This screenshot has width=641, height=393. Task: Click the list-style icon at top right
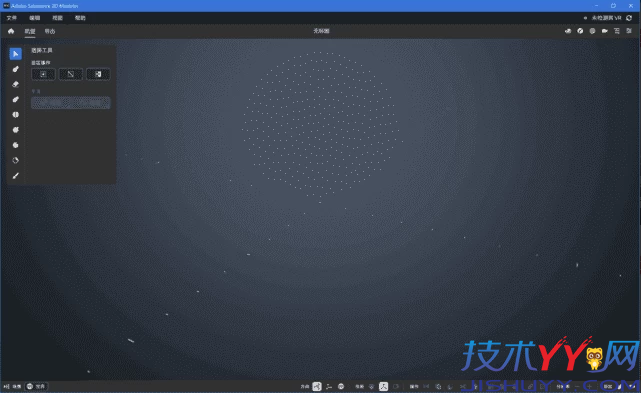(x=617, y=31)
